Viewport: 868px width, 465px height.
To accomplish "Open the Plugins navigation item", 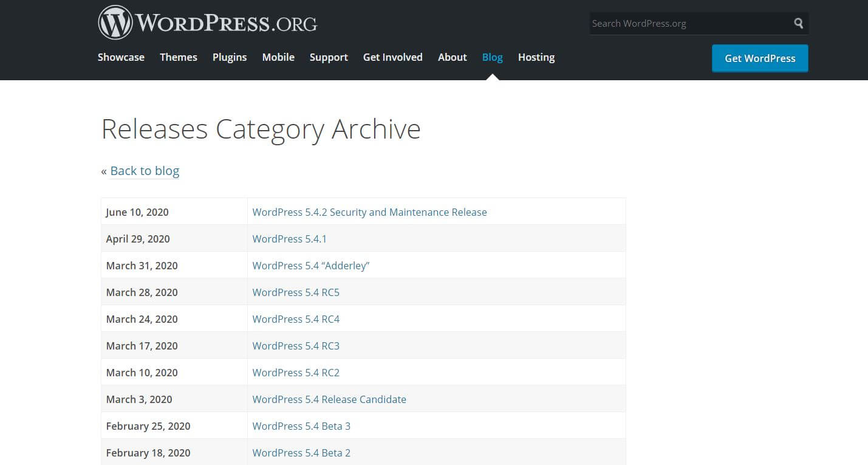I will tap(230, 57).
